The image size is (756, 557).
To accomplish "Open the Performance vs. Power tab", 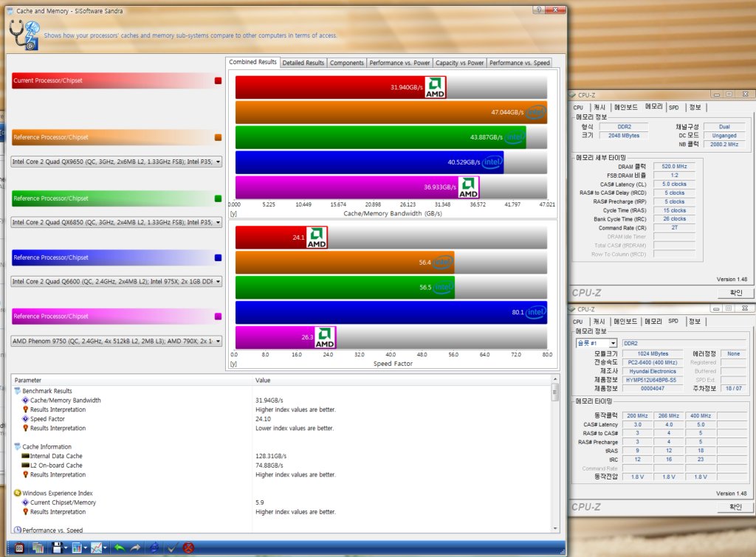I will point(399,63).
